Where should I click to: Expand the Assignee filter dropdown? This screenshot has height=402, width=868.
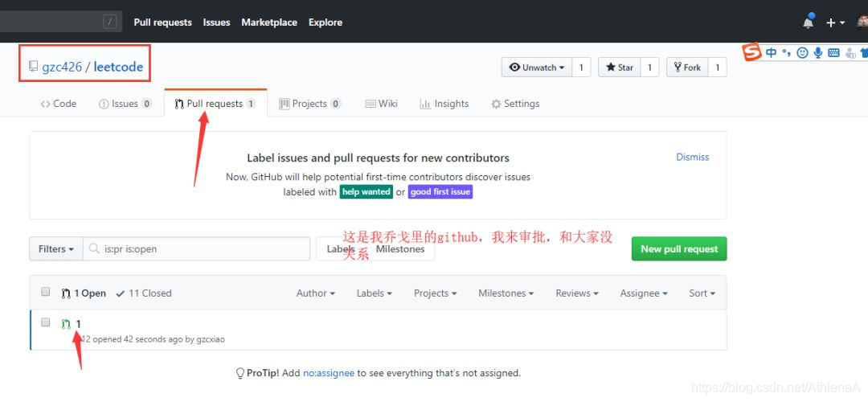(x=644, y=293)
